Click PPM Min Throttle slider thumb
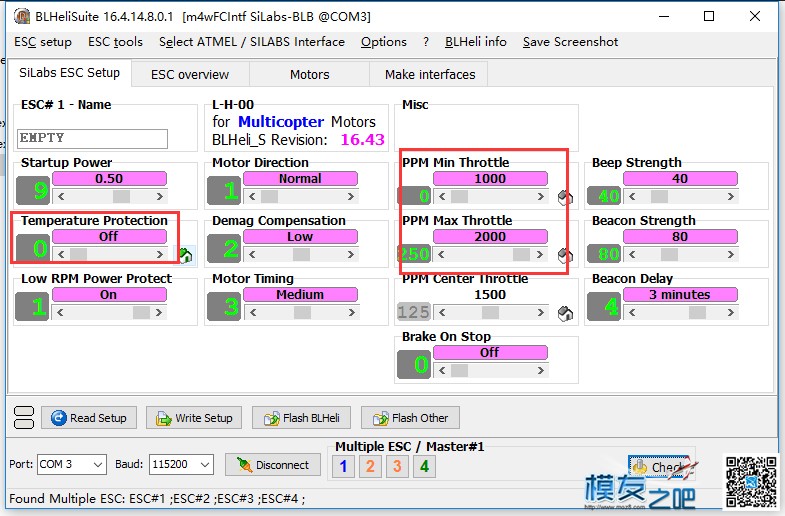 460,197
